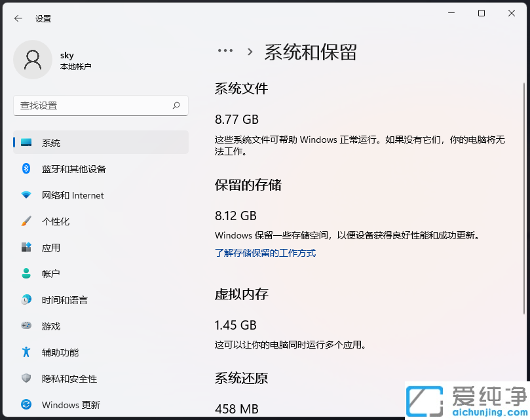Click the 帐户 accounts icon
This screenshot has width=530, height=420.
pyautogui.click(x=27, y=274)
